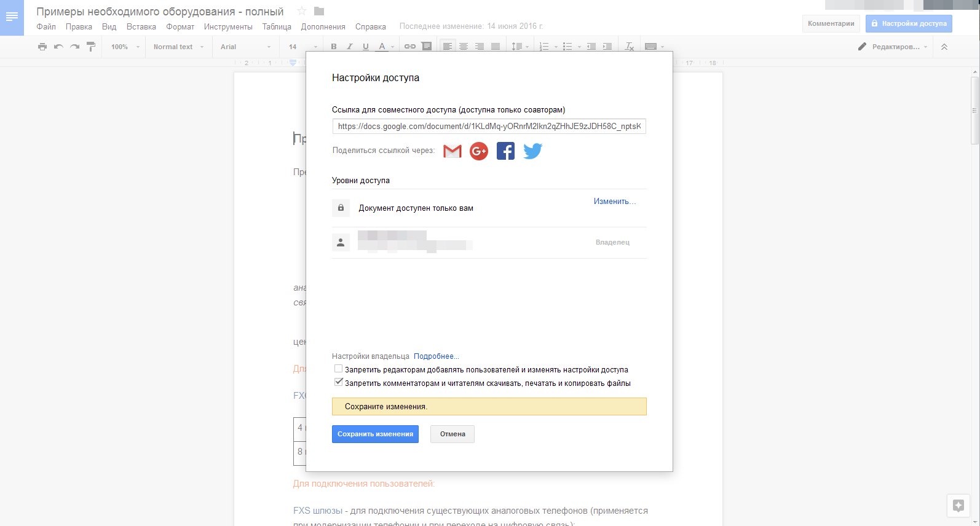
Task: Open the Файл menu
Action: pos(46,26)
